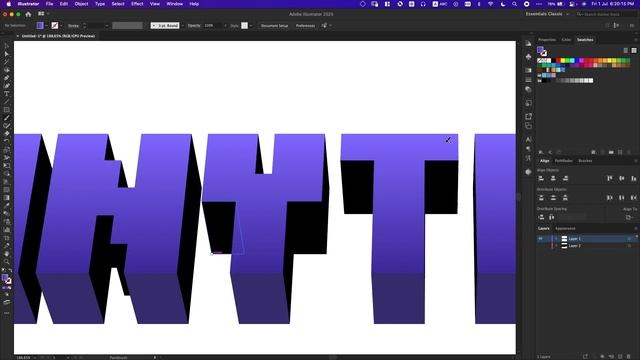The image size is (640, 360).
Task: Click Layer 2 target circle
Action: click(629, 246)
